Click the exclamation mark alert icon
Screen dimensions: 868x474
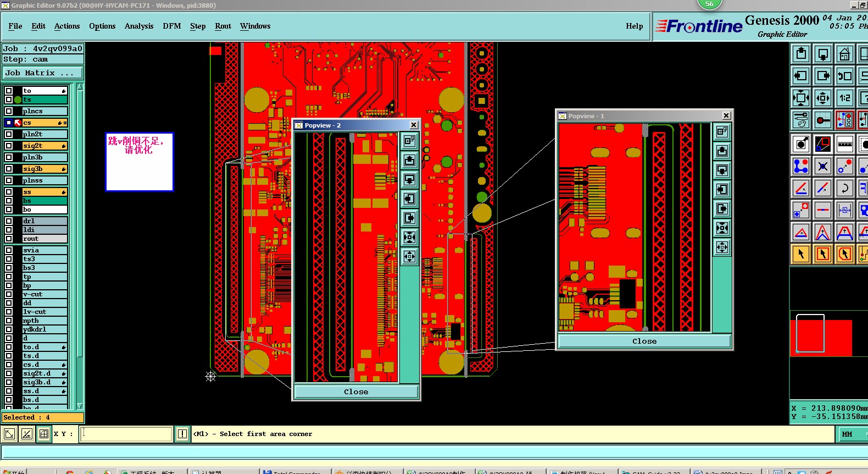(182, 434)
